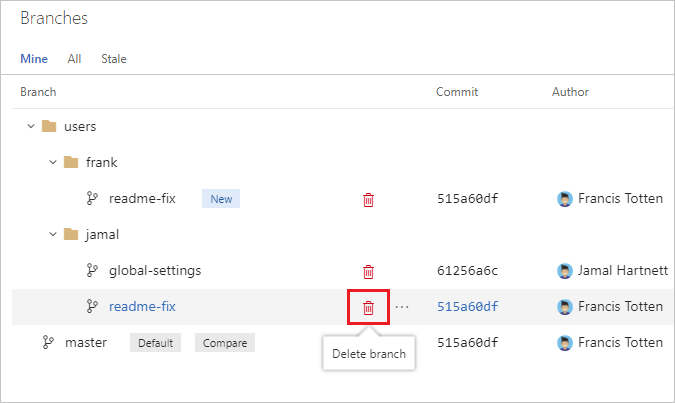Open commit 61256a6c
The height and width of the screenshot is (403, 675).
coord(468,271)
